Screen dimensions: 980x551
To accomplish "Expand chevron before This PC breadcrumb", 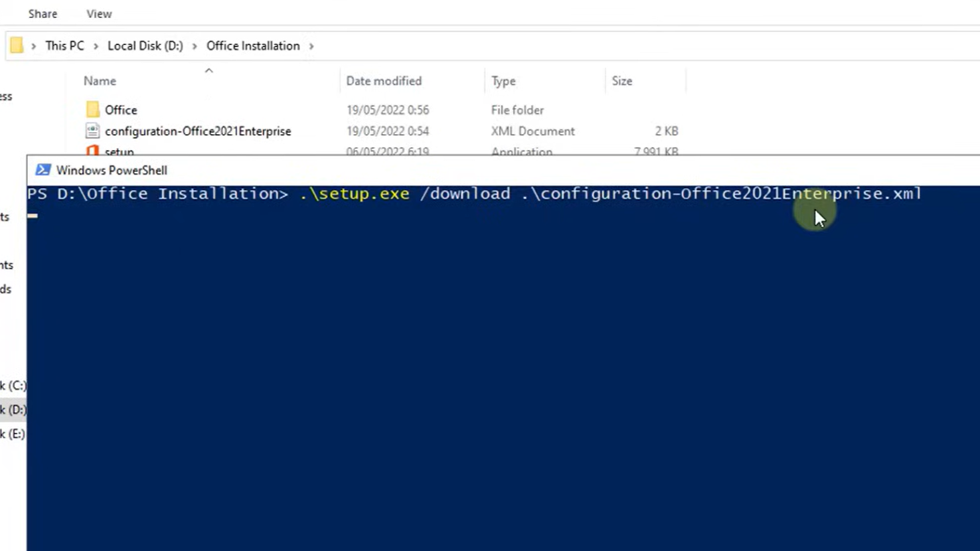I will pos(33,46).
